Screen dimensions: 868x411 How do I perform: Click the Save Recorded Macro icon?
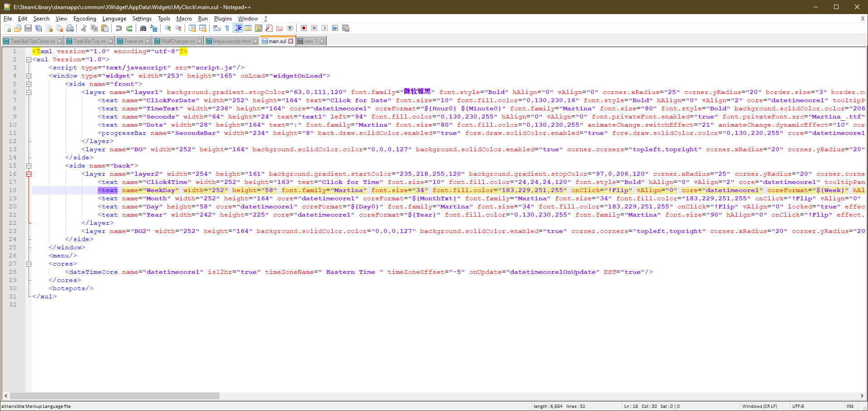click(346, 28)
